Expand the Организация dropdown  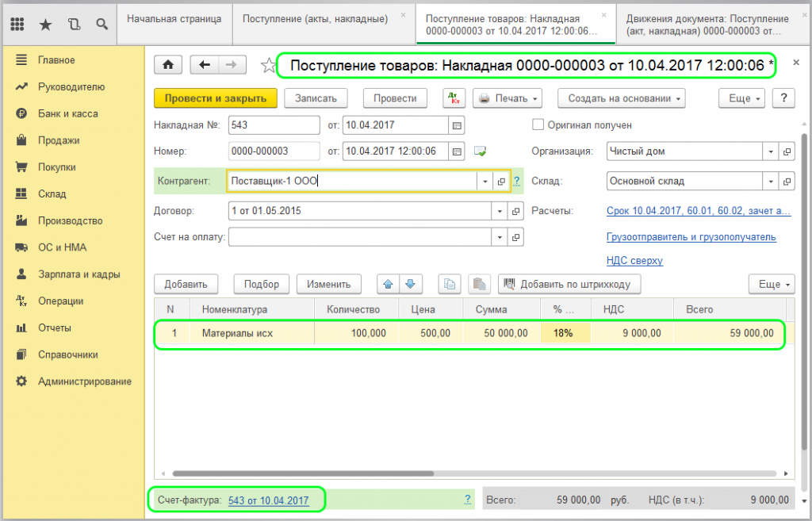click(771, 151)
